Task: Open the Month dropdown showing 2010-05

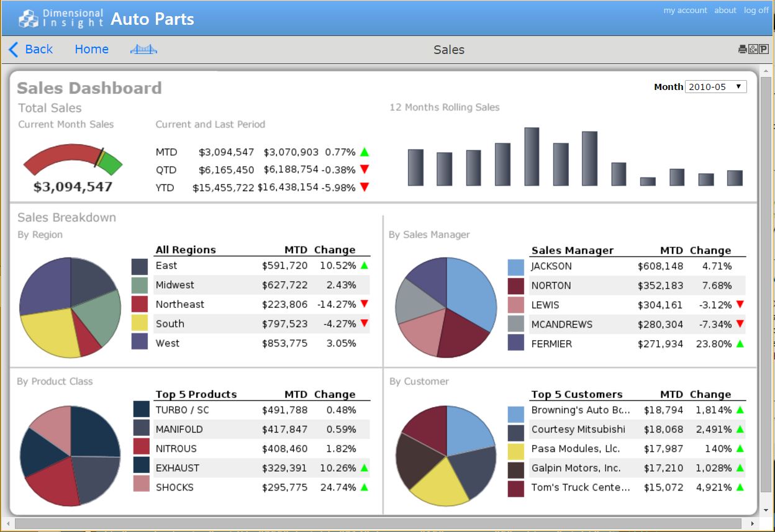Action: click(715, 87)
